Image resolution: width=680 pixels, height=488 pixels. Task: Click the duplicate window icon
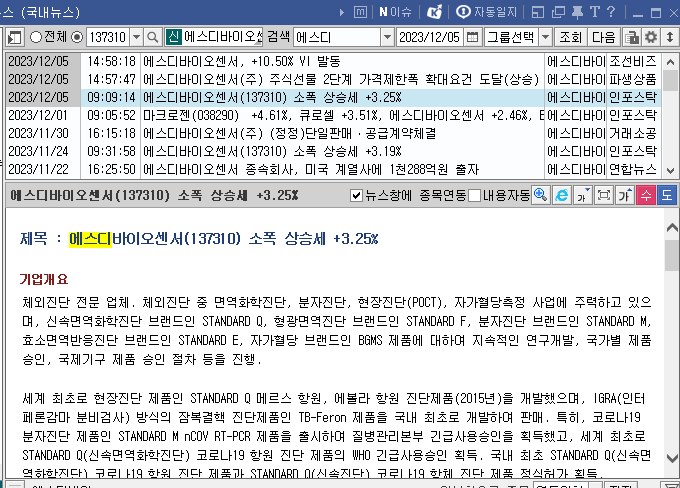[558, 12]
